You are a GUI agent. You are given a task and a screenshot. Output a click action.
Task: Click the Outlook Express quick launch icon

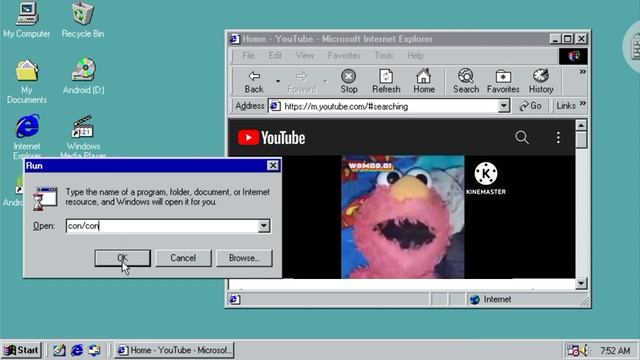coord(94,350)
